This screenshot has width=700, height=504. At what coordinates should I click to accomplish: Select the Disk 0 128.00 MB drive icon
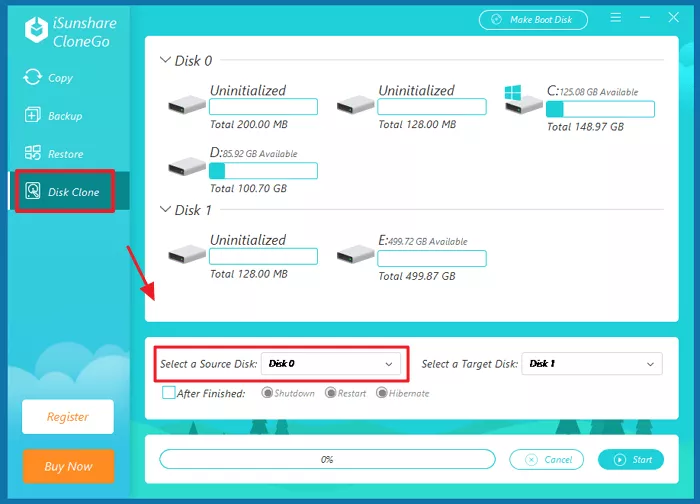355,104
